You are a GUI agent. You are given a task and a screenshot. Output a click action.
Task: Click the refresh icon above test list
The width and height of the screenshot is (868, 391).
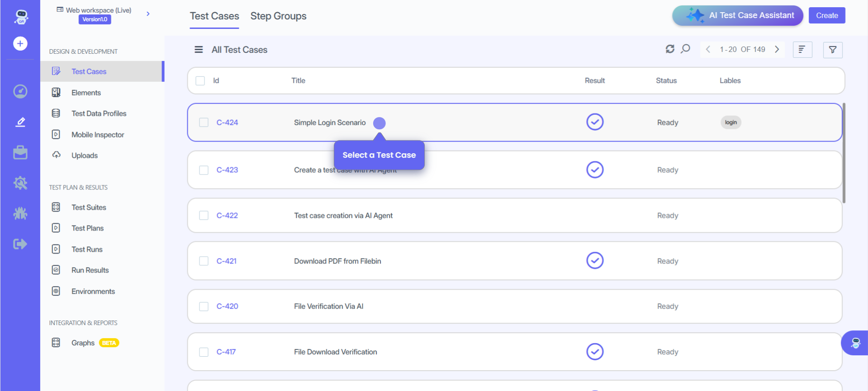(x=669, y=49)
